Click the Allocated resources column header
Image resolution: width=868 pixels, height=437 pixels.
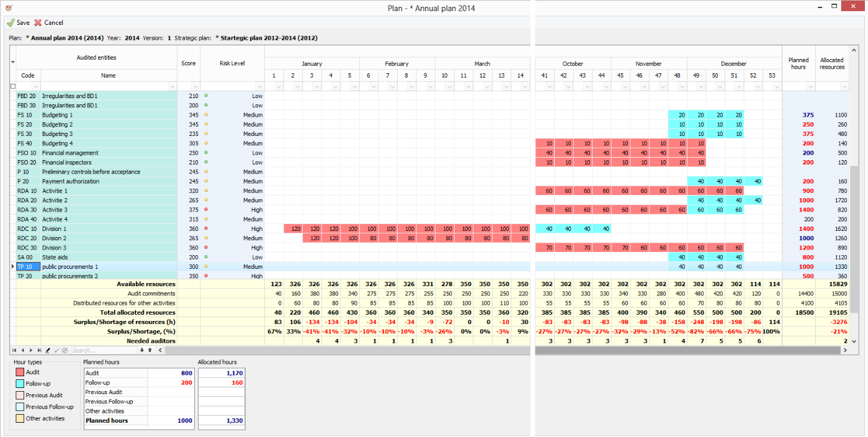click(x=831, y=63)
